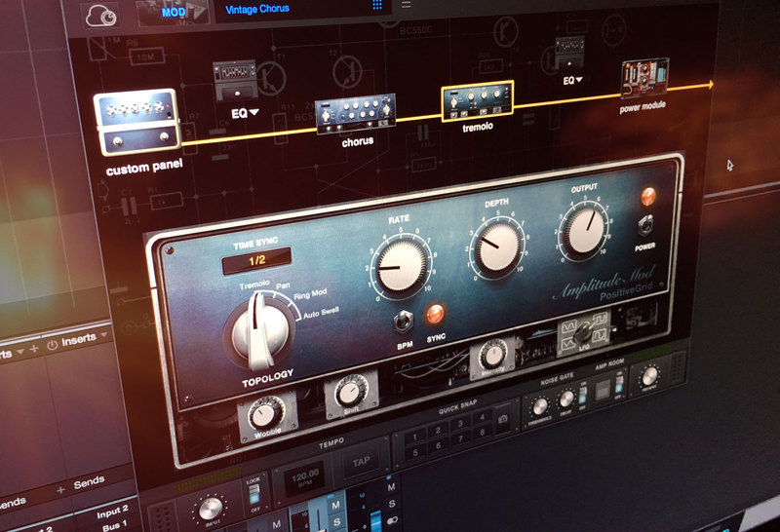Click the small arrow left of the Inserts plus
The width and height of the screenshot is (780, 532).
point(20,352)
